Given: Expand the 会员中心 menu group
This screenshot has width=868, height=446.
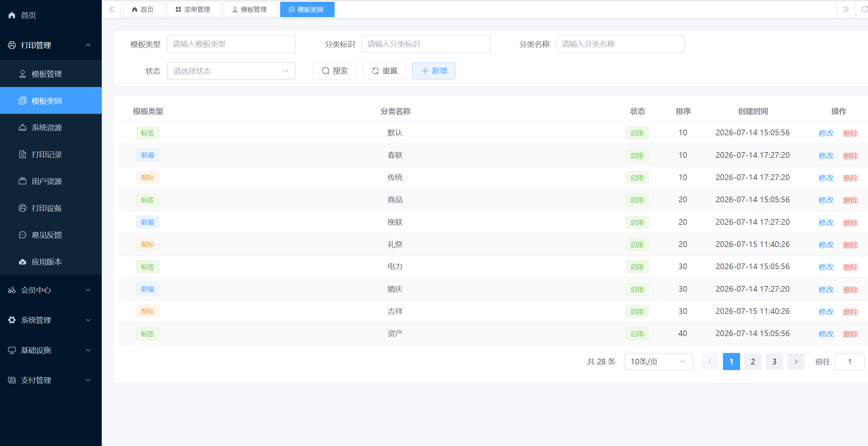Looking at the screenshot, I should pos(88,290).
